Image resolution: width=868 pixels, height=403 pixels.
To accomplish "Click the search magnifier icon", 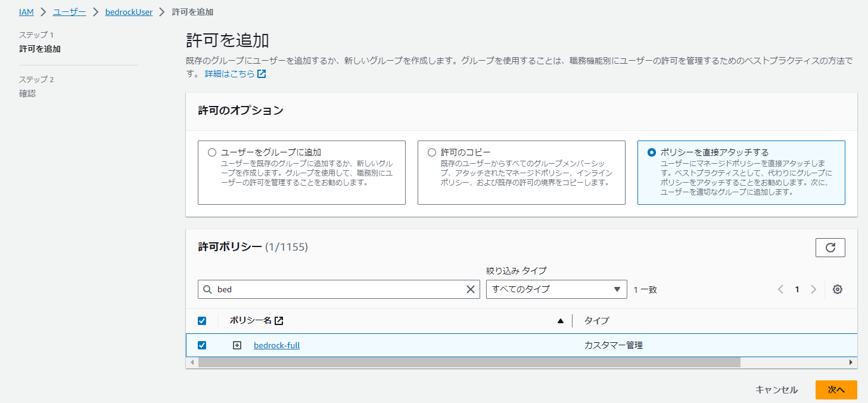I will [x=208, y=289].
